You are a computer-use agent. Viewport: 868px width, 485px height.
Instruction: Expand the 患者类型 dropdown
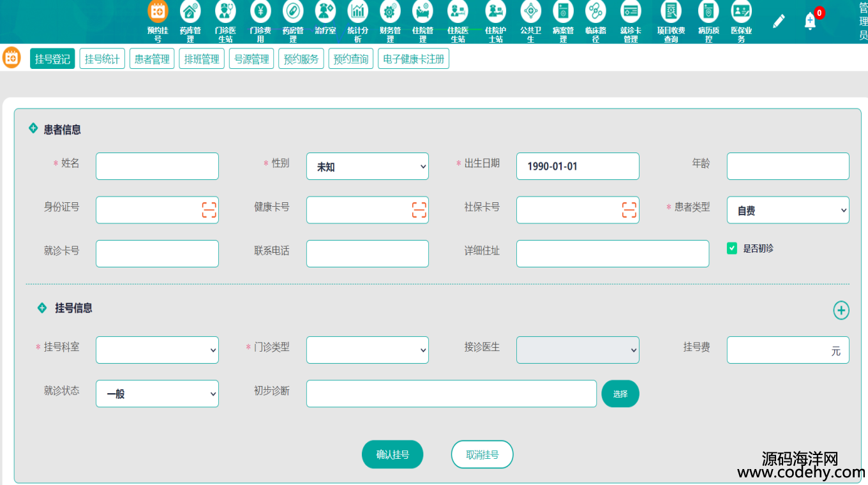click(x=788, y=210)
